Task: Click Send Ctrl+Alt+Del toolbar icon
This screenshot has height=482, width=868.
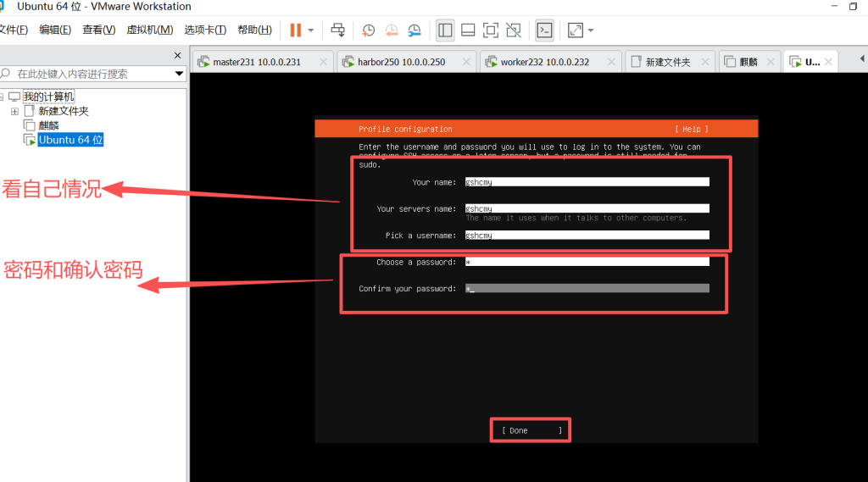Action: click(x=337, y=30)
